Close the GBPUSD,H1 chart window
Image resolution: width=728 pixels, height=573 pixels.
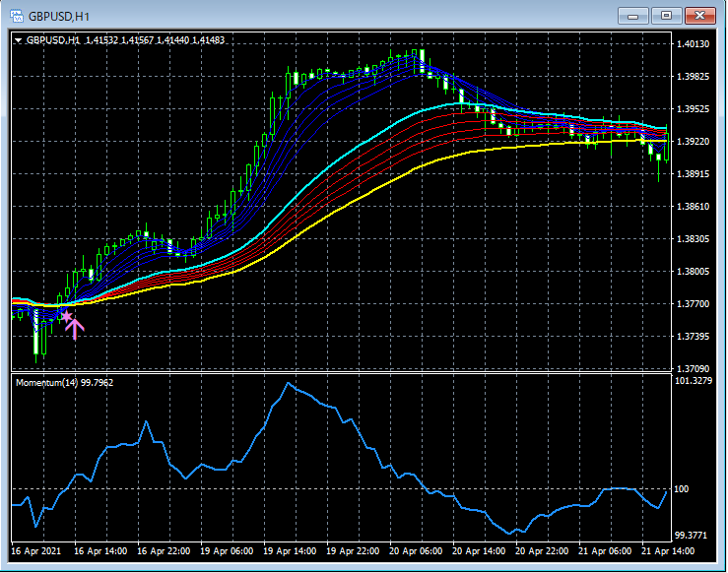[700, 15]
